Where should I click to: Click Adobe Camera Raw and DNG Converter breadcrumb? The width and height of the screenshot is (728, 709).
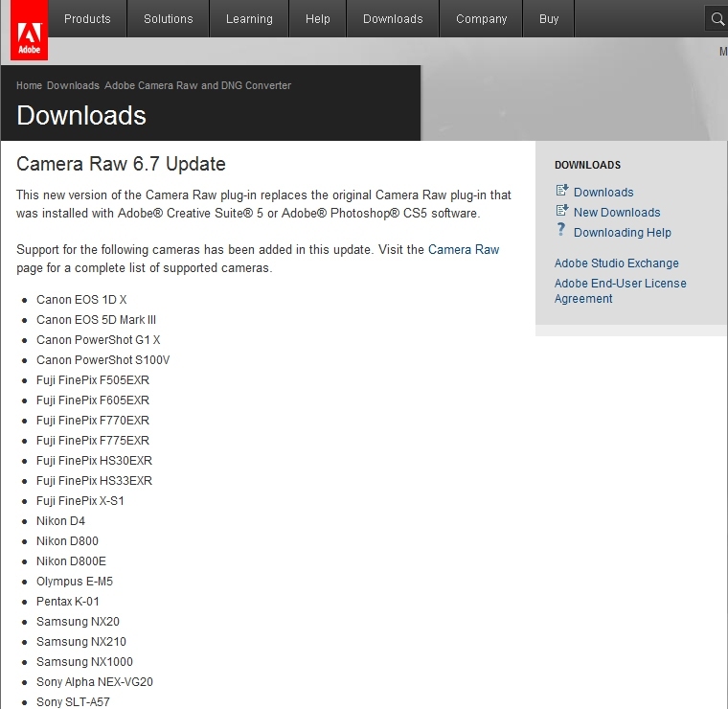click(x=197, y=85)
